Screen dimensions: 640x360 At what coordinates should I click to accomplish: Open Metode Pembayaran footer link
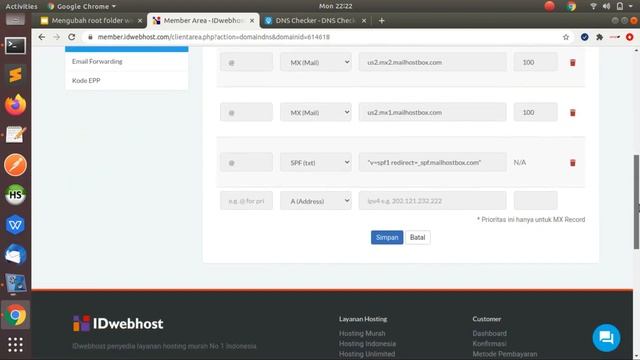[505, 354]
